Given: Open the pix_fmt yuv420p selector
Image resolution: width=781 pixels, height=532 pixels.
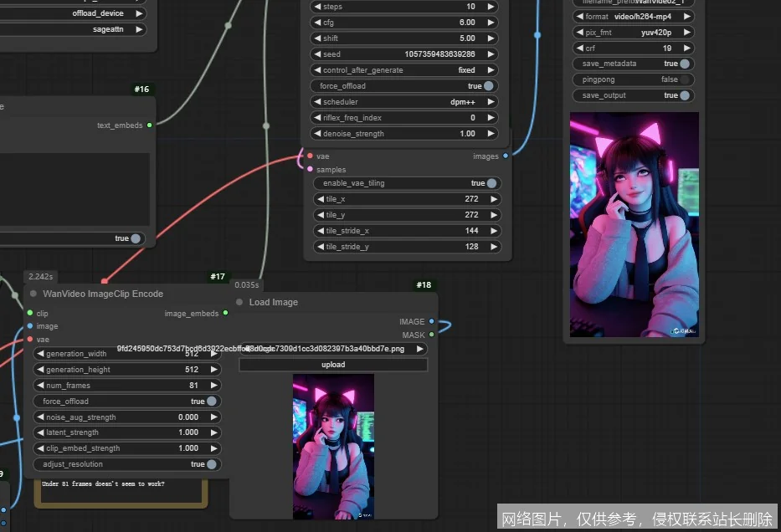Looking at the screenshot, I should (x=634, y=32).
